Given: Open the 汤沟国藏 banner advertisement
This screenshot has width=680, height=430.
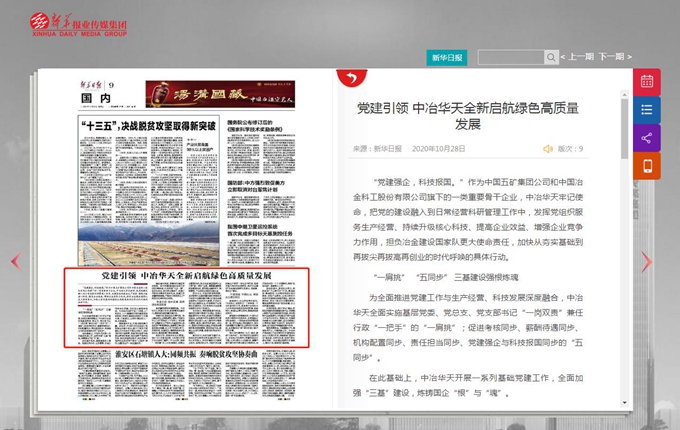Looking at the screenshot, I should pyautogui.click(x=220, y=94).
